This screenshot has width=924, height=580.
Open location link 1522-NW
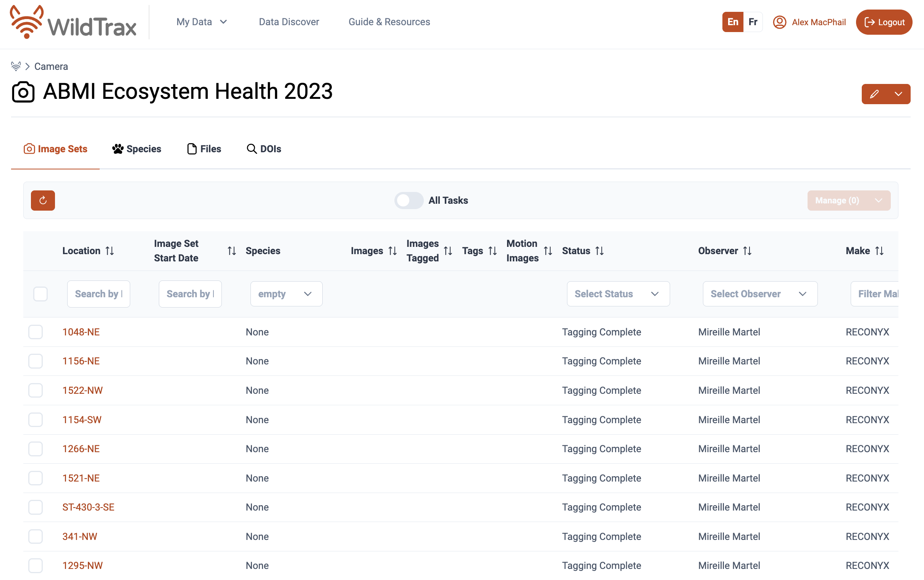pos(82,390)
